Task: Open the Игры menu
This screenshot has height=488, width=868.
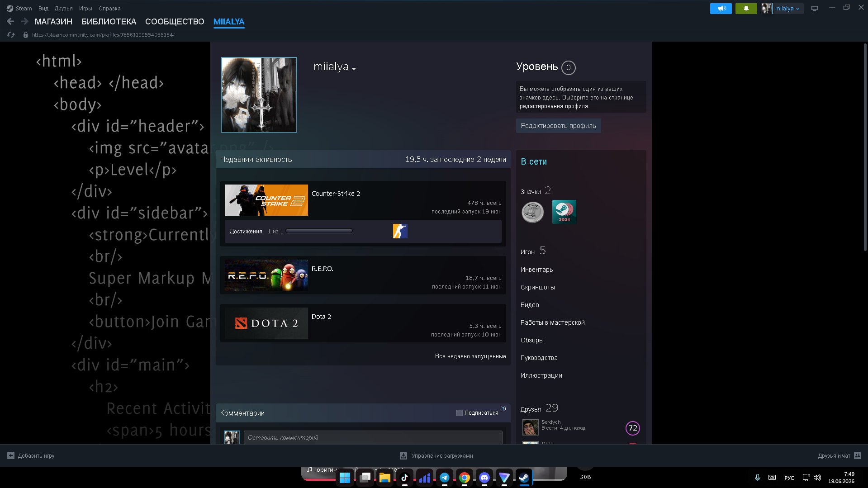Action: pos(85,9)
